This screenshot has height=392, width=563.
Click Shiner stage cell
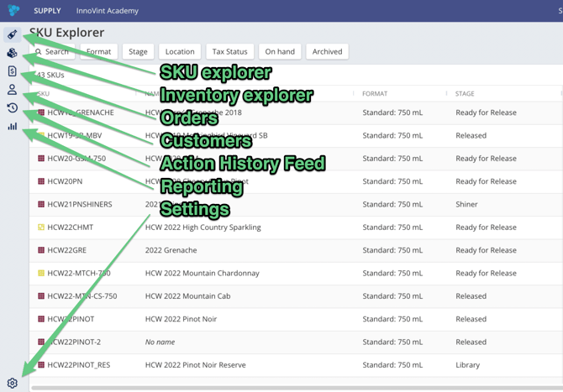click(466, 204)
